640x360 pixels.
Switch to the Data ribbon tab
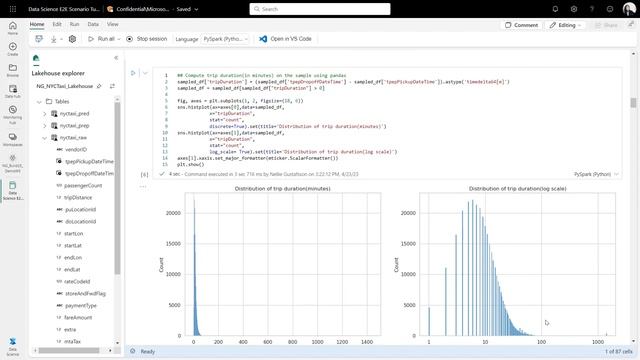point(93,24)
